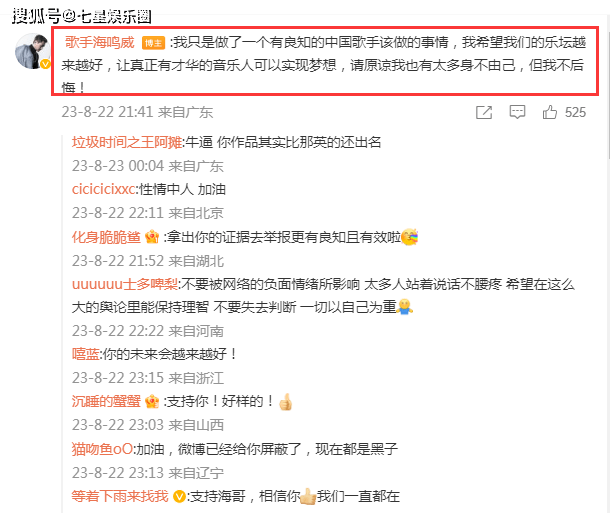This screenshot has height=513, width=610.
Task: Click the verified V badge beside 等着下雨来找我
Action: [x=179, y=496]
